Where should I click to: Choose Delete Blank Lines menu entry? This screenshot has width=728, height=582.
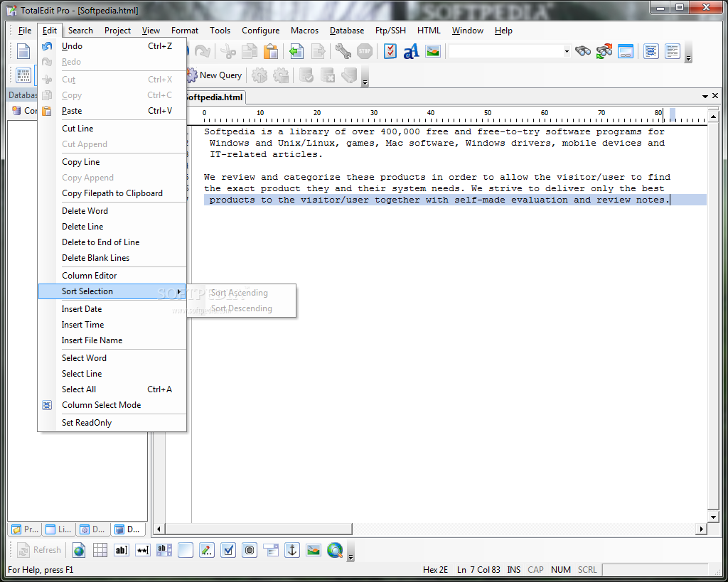(112, 257)
